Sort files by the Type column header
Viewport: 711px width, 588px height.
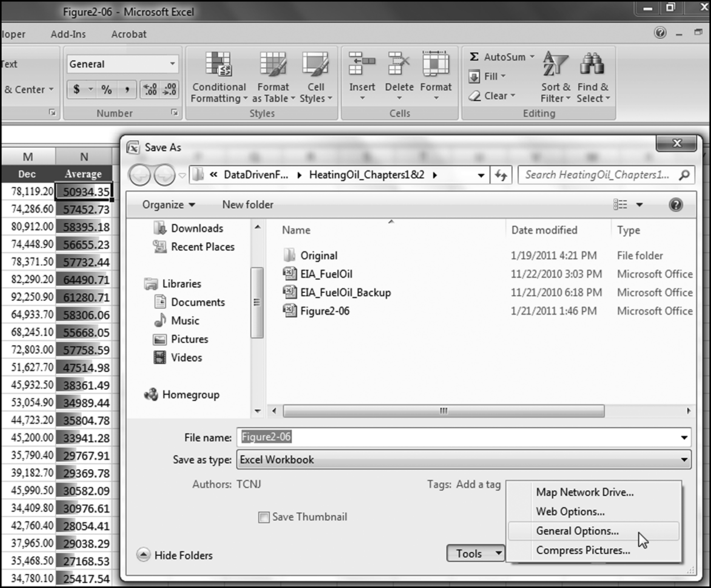(629, 230)
